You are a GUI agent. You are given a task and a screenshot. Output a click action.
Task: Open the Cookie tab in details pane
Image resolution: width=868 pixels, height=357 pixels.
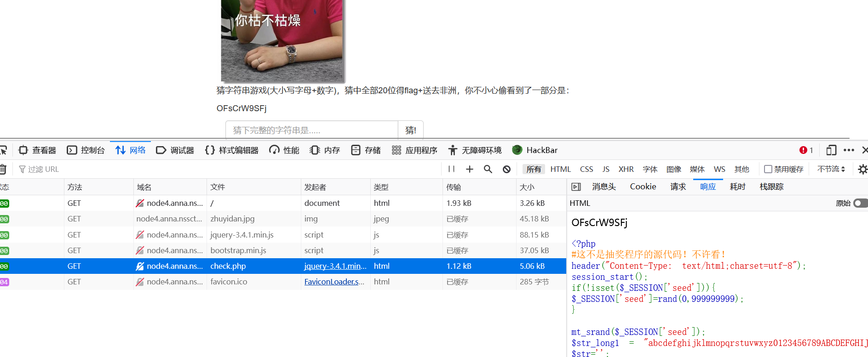[643, 187]
